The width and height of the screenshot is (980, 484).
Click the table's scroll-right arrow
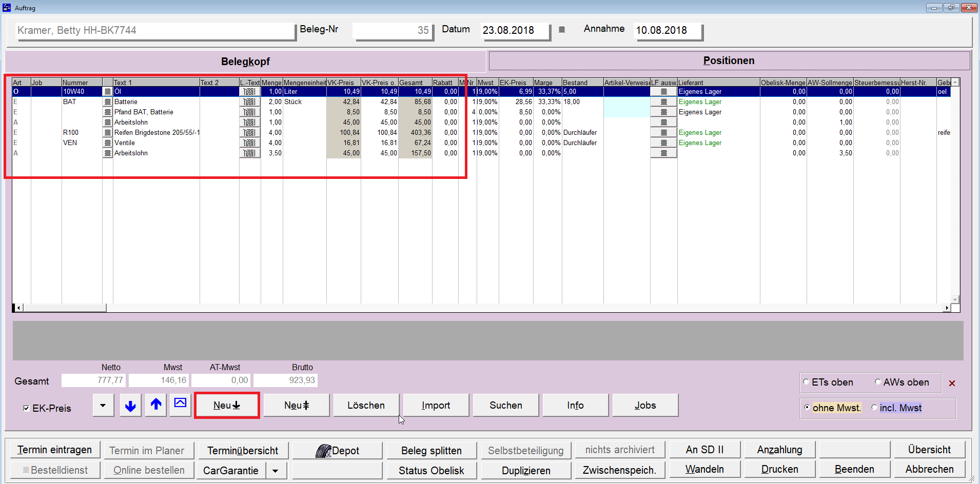tap(947, 308)
